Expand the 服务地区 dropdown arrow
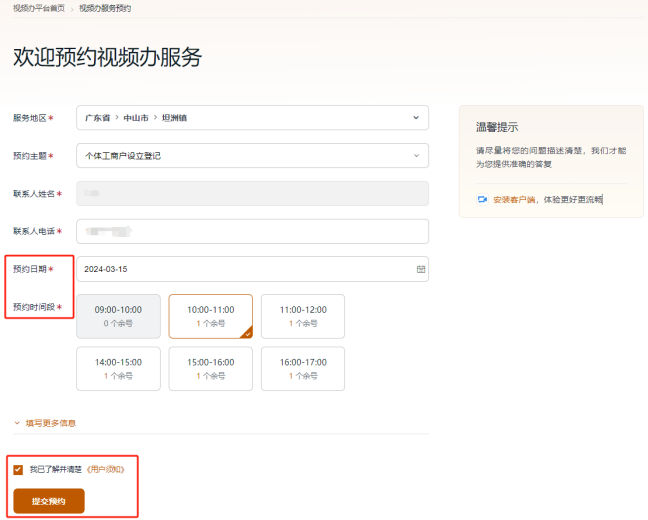Screen dimensions: 648x520 pos(416,118)
